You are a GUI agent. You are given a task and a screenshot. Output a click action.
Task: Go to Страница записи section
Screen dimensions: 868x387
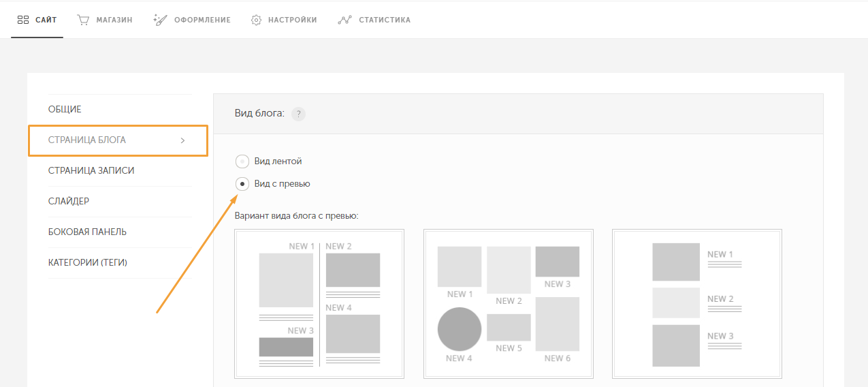pos(91,171)
